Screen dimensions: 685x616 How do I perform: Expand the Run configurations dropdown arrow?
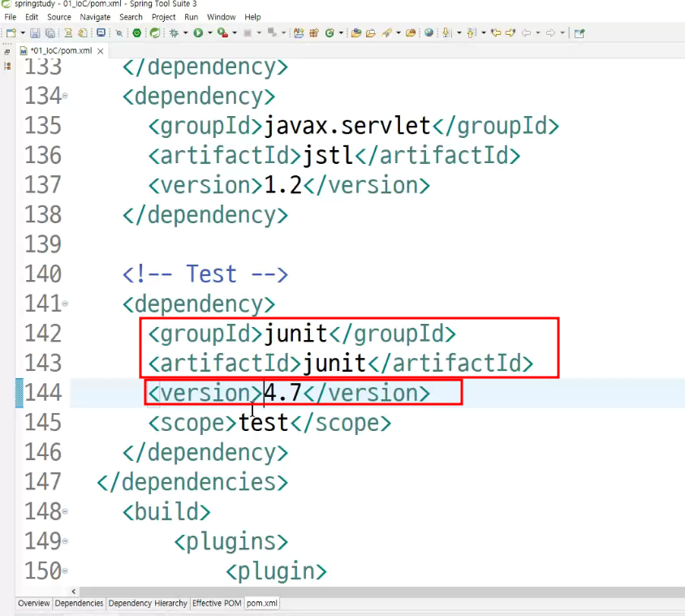point(210,33)
